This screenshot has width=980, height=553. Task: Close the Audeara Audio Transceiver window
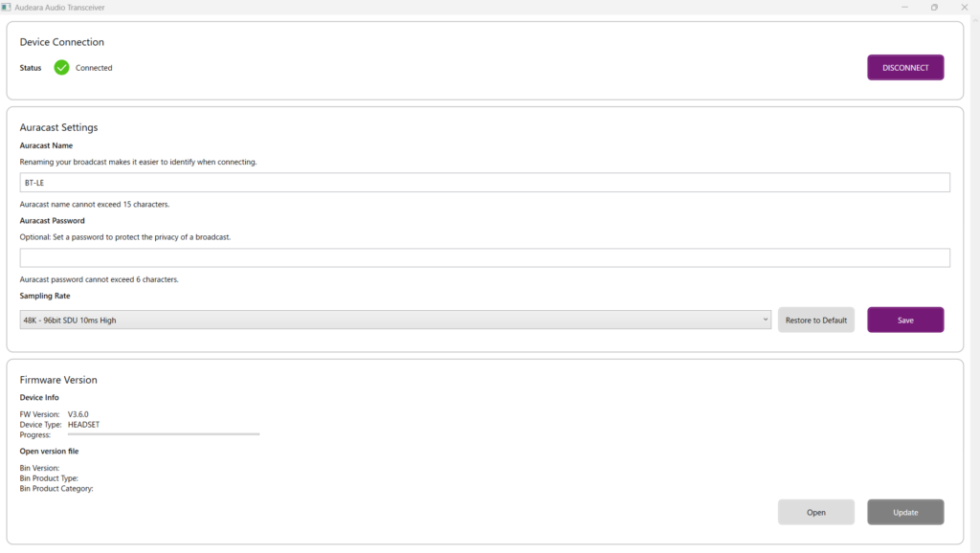pyautogui.click(x=965, y=8)
